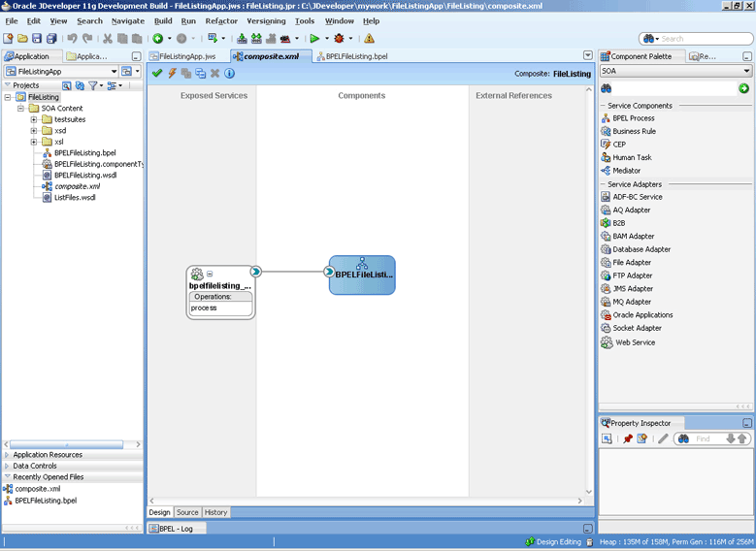The image size is (756, 551).
Task: Collapse the bpelfilelisting service operations toggle
Action: 210,274
